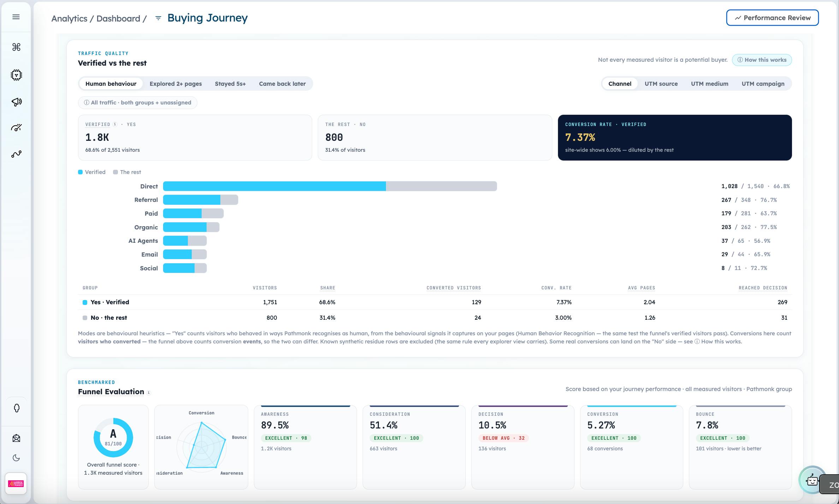The image size is (839, 504).
Task: Click the 1.8K verified visitors card
Action: coord(195,138)
